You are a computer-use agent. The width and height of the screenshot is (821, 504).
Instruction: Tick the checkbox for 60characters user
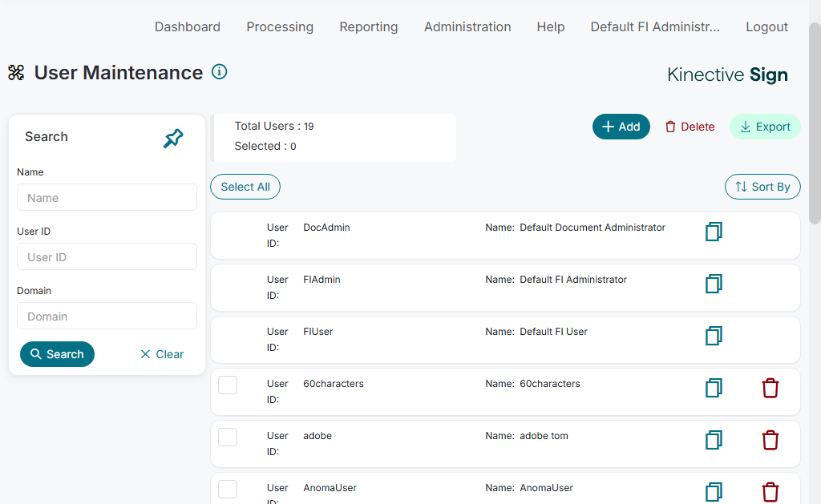click(228, 385)
